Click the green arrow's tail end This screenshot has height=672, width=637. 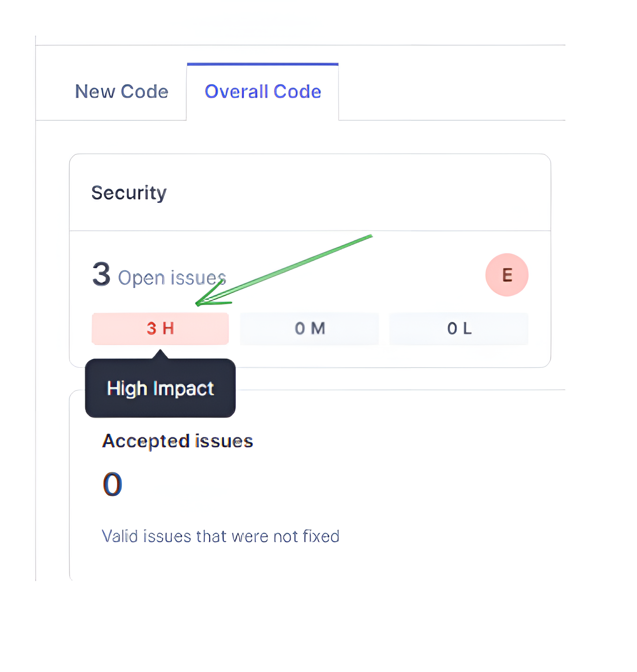(371, 236)
